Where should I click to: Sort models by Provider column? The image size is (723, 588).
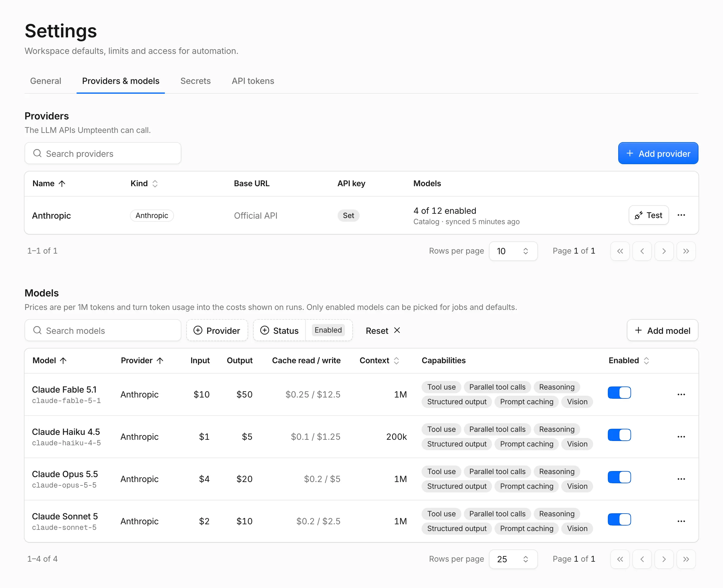[x=142, y=360]
